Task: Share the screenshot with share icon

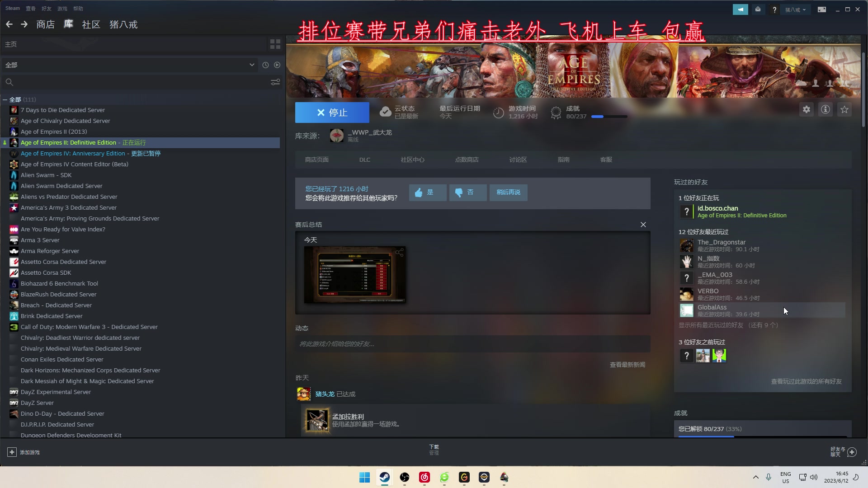Action: pyautogui.click(x=399, y=252)
